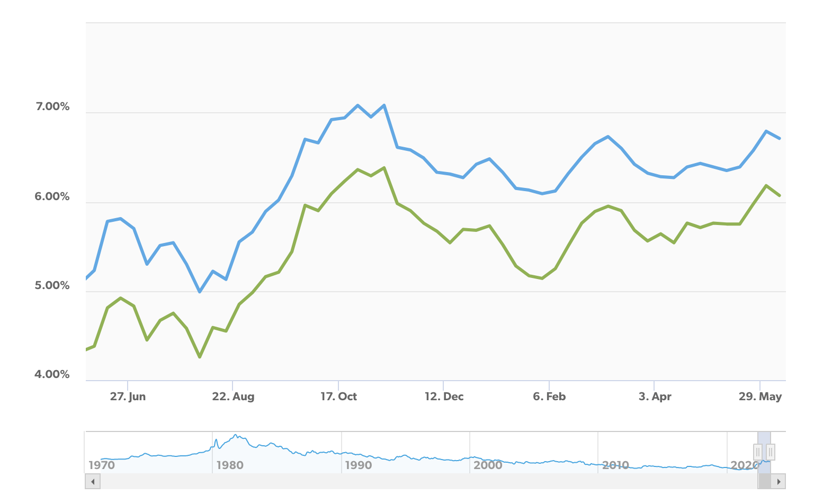
Task: Click the 2000 label in the navigator
Action: 488,465
